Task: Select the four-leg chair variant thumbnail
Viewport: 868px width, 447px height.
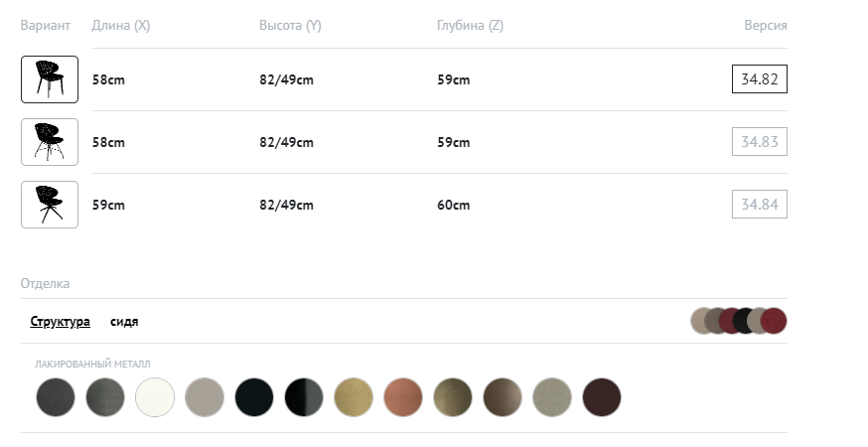Action: (x=50, y=79)
